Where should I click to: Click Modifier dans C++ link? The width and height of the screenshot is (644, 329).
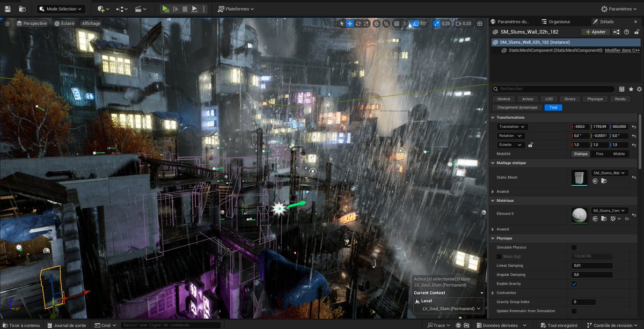(622, 50)
